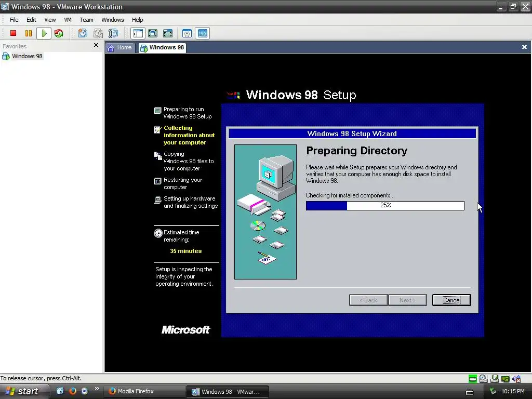532x399 pixels.
Task: Open the File menu
Action: tap(14, 20)
